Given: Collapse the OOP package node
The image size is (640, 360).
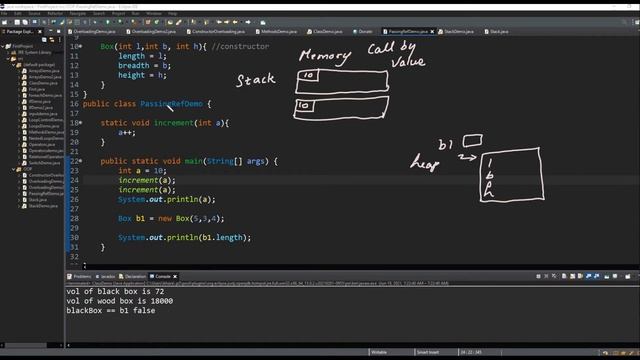Looking at the screenshot, I should coord(13,169).
